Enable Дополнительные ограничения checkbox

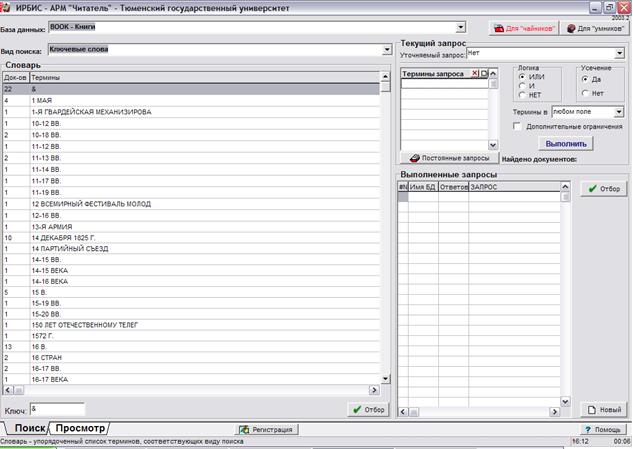click(516, 127)
